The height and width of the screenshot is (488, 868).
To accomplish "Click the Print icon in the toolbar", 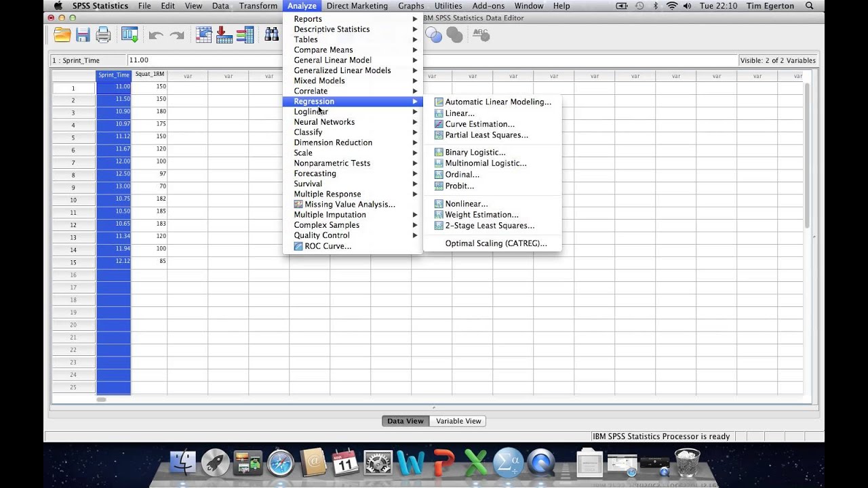I will 103,35.
